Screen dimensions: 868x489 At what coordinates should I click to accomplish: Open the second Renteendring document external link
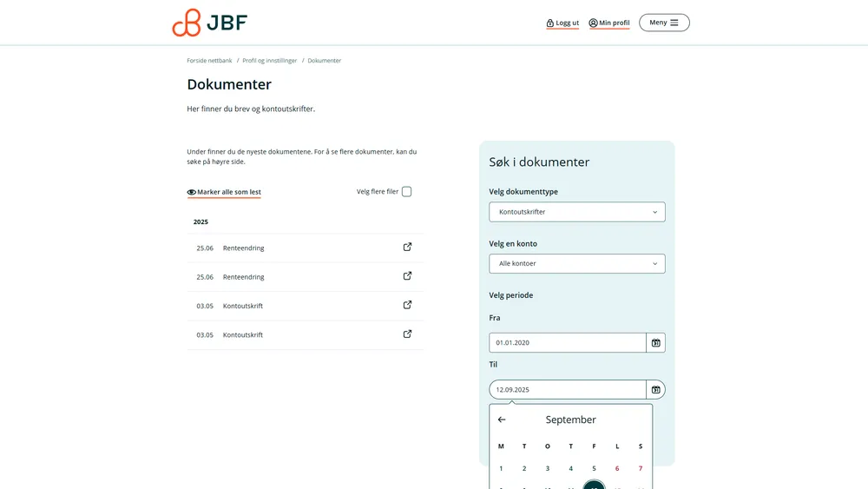(407, 276)
